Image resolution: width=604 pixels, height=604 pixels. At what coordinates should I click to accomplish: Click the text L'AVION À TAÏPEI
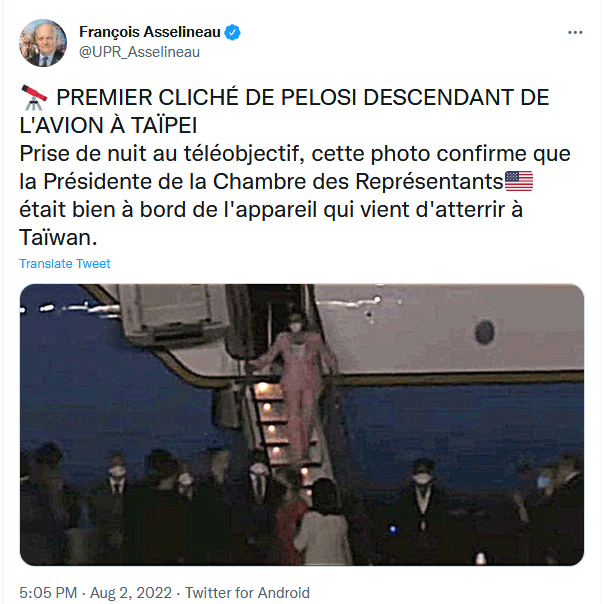pos(108,125)
